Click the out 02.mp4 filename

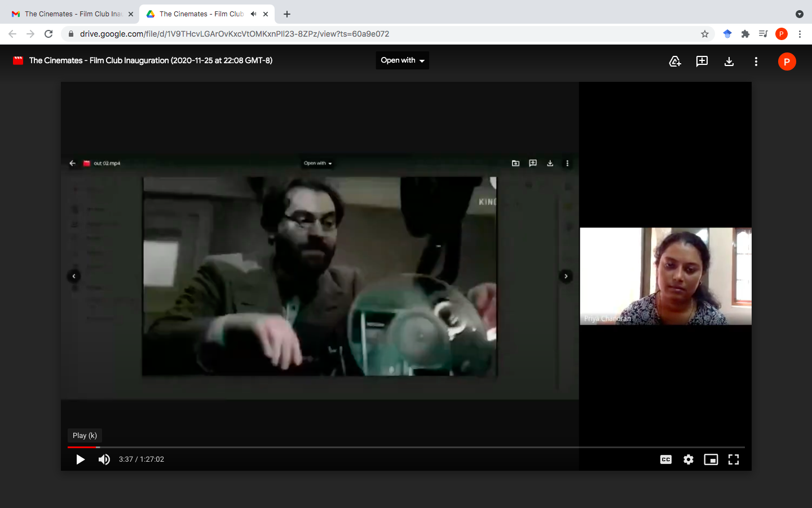107,163
